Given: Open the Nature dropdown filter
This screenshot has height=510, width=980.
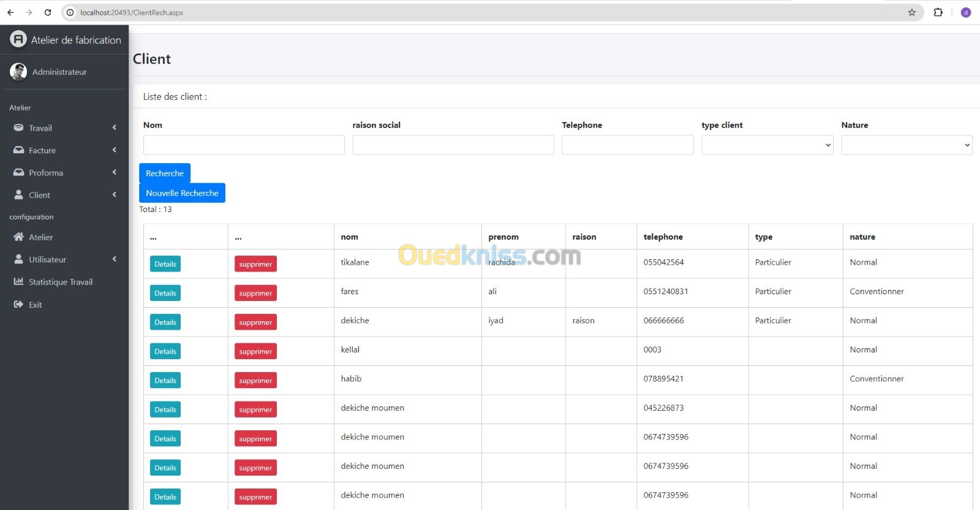Looking at the screenshot, I should (x=907, y=145).
